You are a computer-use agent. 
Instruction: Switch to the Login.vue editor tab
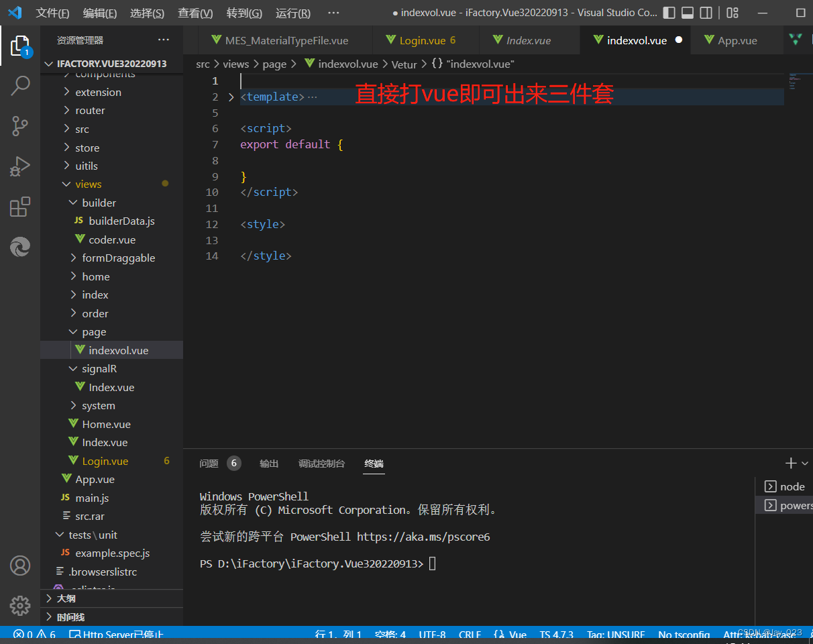(427, 40)
